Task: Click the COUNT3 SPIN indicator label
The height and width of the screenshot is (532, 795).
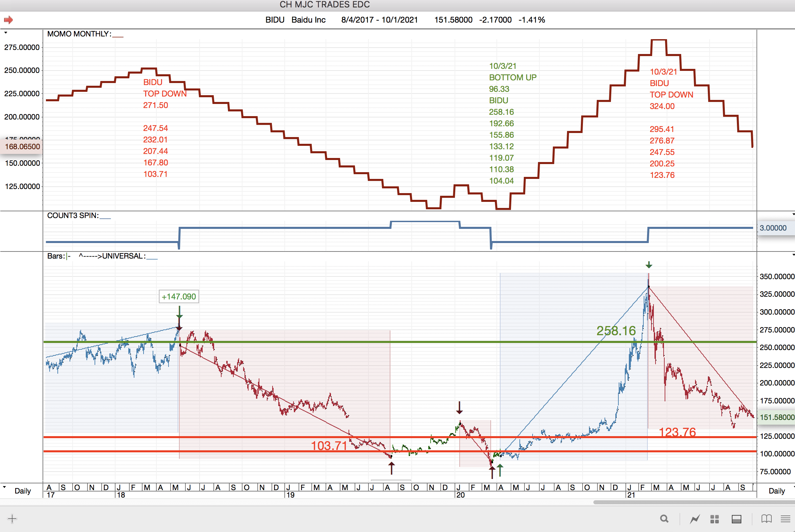Action: [73, 215]
